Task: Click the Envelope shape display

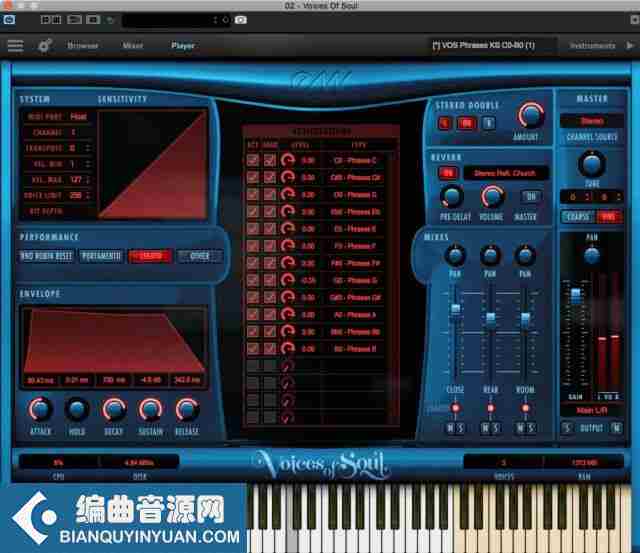Action: pyautogui.click(x=113, y=341)
